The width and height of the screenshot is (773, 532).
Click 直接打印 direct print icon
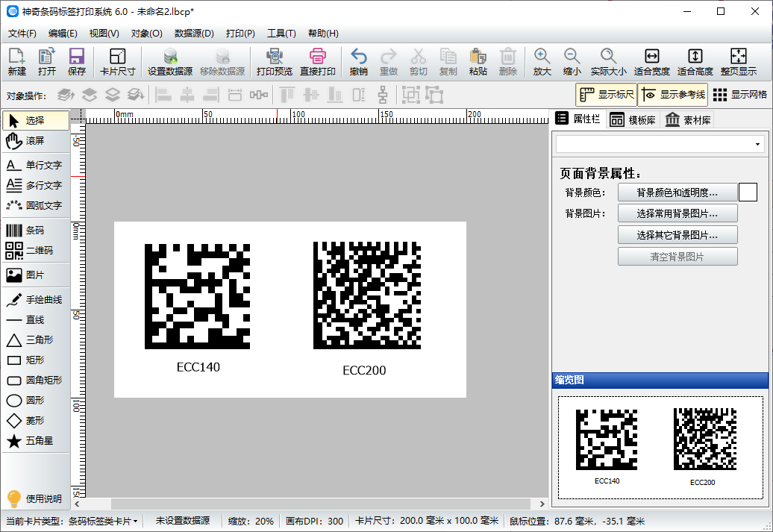click(318, 62)
